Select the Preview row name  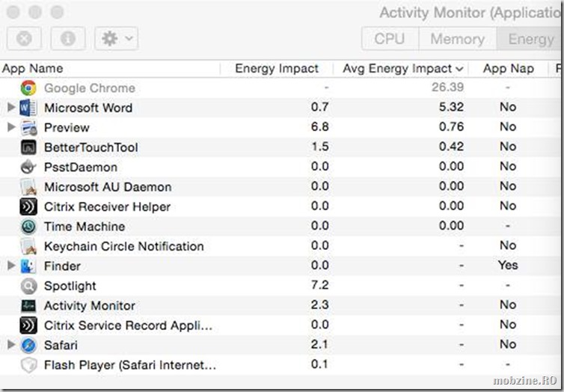(x=67, y=128)
